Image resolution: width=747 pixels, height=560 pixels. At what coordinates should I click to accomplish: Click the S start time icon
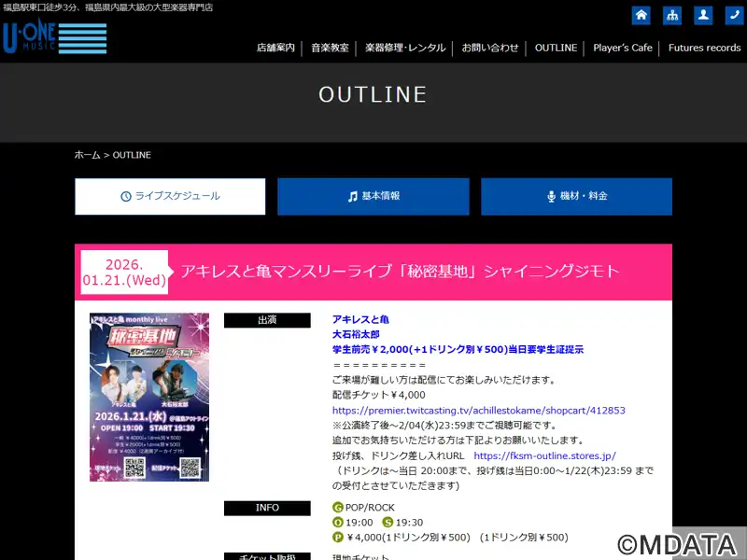tap(388, 523)
